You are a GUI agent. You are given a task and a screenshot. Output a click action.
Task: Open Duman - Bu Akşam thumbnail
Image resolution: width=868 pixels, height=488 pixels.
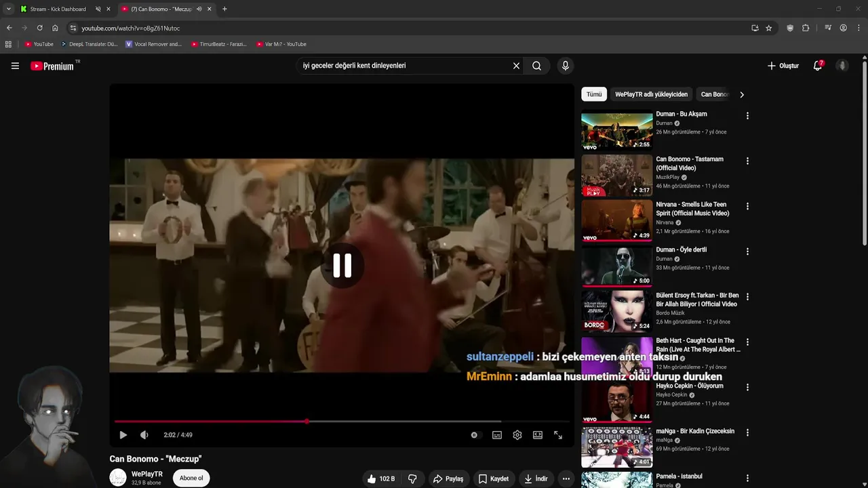point(617,129)
